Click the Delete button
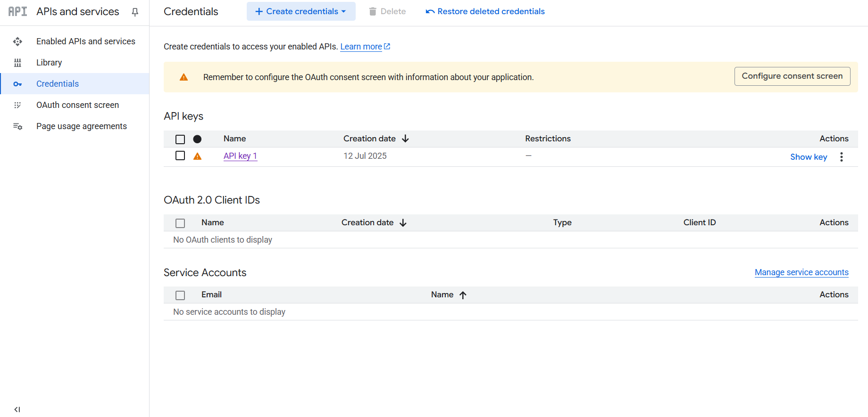 [387, 11]
